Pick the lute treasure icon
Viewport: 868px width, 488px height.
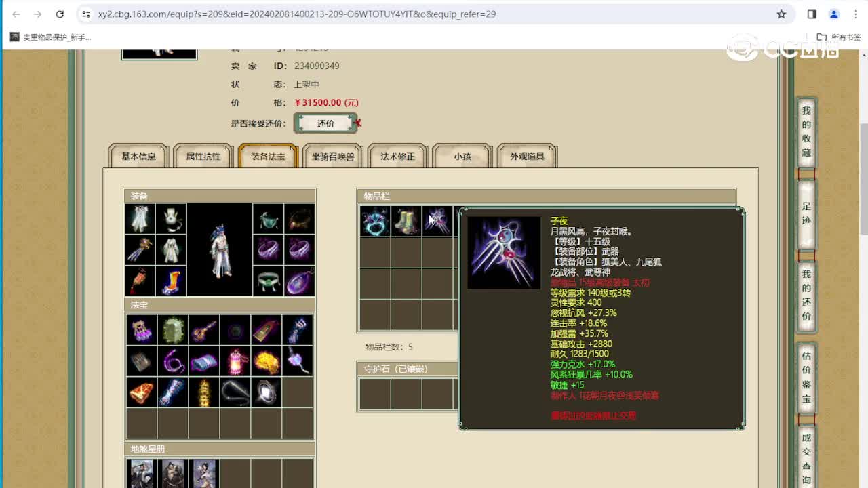[x=204, y=330]
